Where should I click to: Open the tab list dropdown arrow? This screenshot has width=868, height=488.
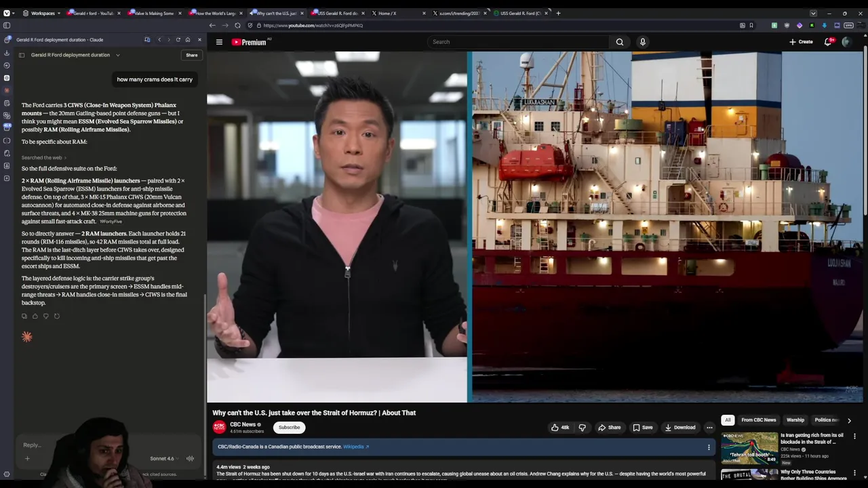[x=813, y=13]
